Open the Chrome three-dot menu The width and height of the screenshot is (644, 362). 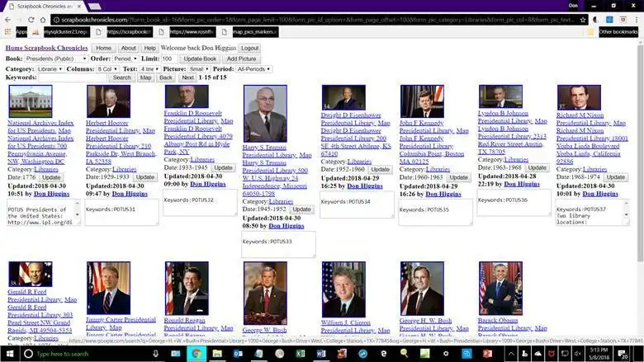637,20
